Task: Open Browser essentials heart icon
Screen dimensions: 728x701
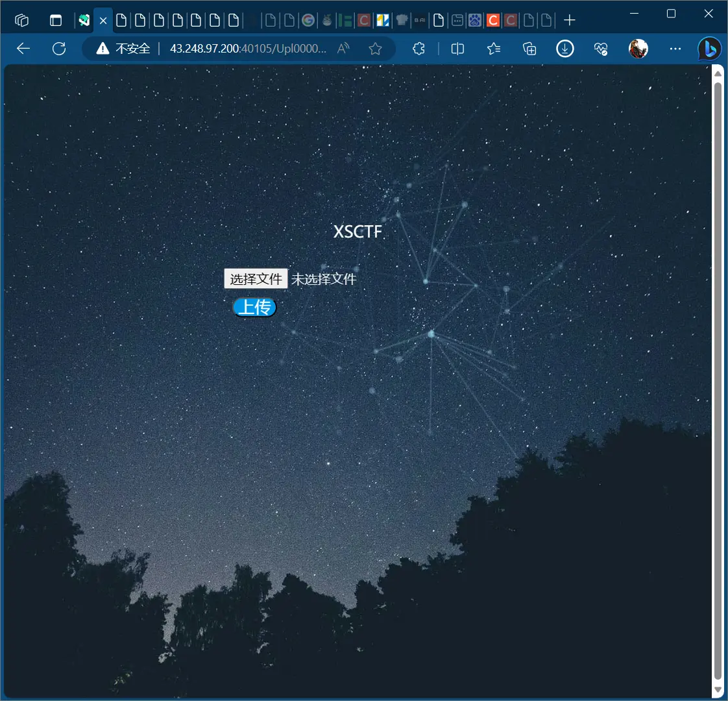Action: click(x=601, y=49)
